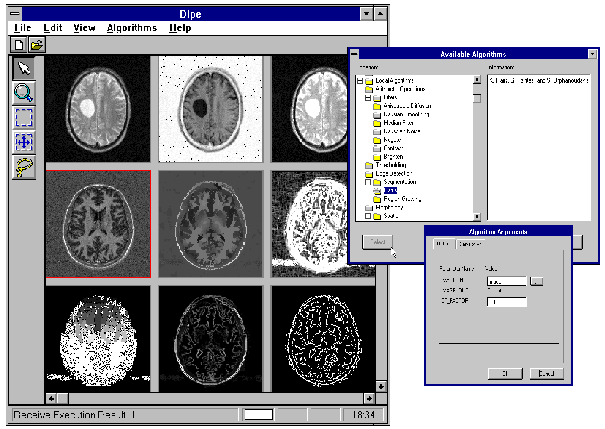Select the magnifying glass zoom tool
The width and height of the screenshot is (605, 429).
coord(24,93)
